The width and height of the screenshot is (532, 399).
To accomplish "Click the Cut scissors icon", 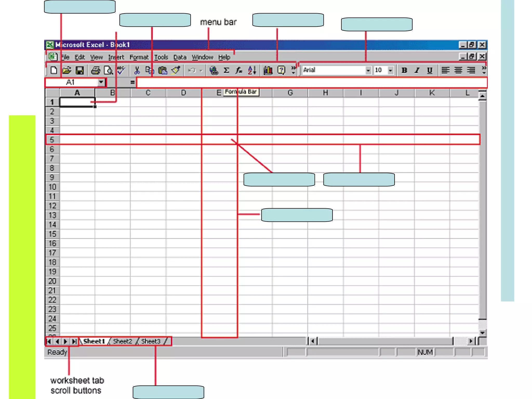I will pyautogui.click(x=137, y=70).
